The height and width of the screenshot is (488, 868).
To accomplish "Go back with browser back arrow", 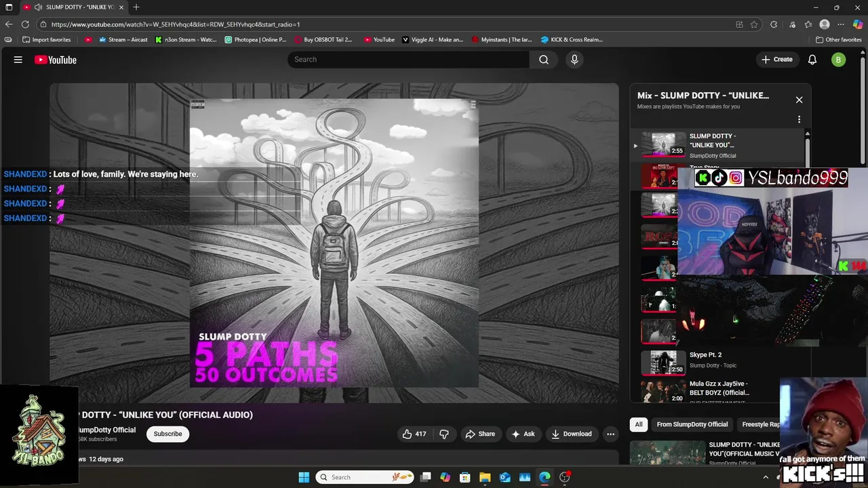I will 9,24.
